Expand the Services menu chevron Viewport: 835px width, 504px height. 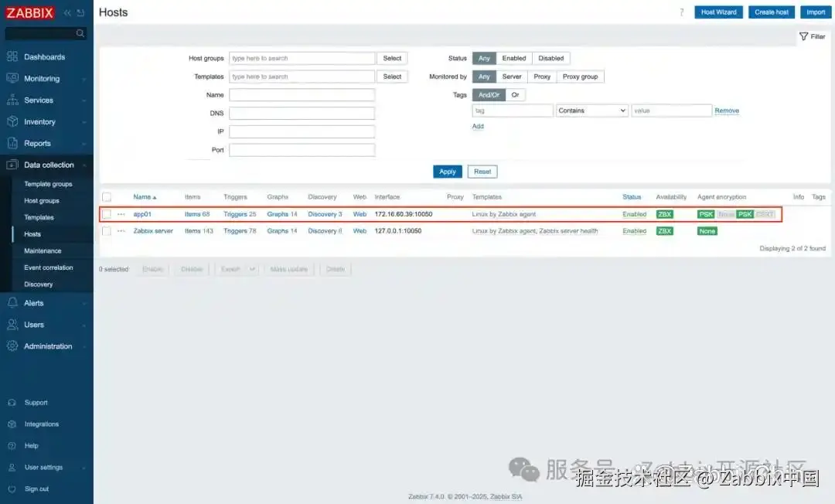click(84, 100)
